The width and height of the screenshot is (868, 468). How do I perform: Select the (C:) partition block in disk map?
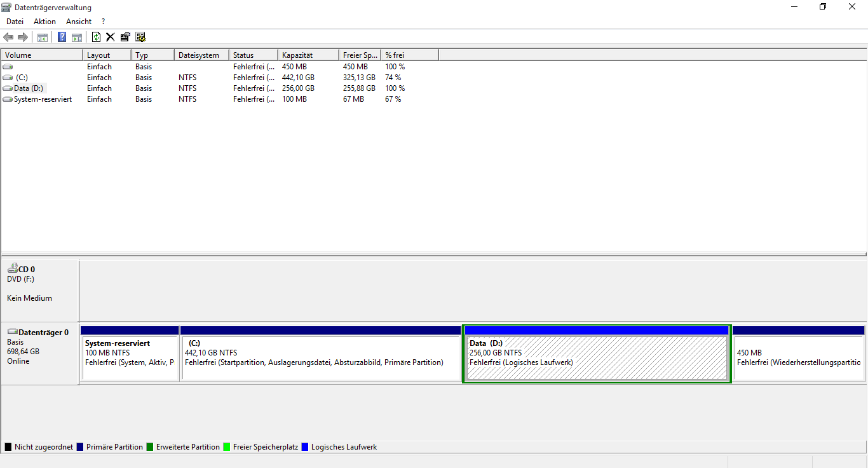point(320,358)
